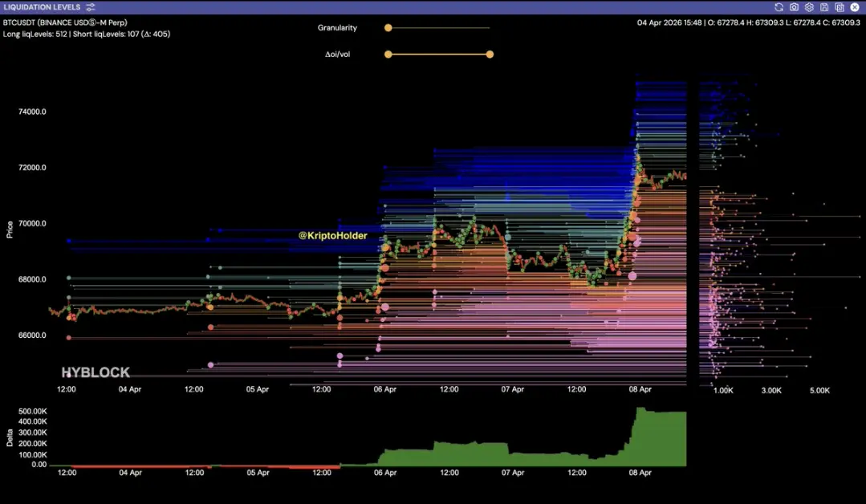
Task: Click the 1.00K histogram axis label
Action: (x=723, y=390)
